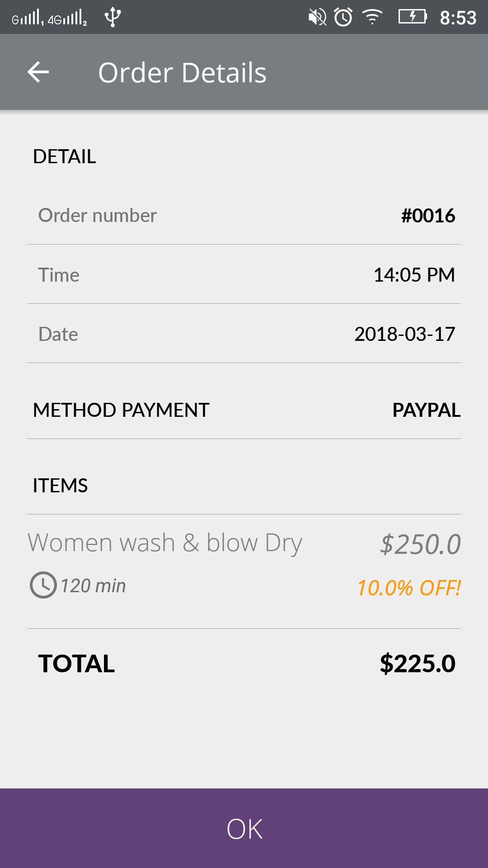488x868 pixels.
Task: Tap the back arrow icon
Action: pos(38,72)
